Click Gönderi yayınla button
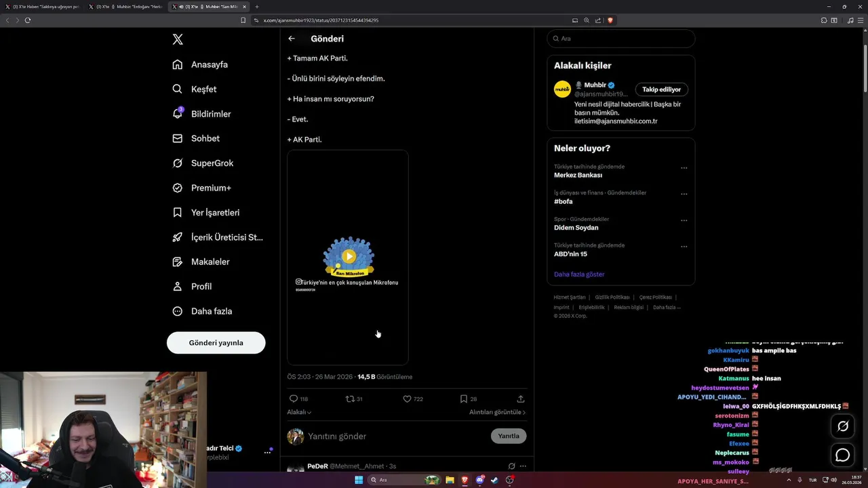Screen dimensions: 868x488 pyautogui.click(x=216, y=342)
